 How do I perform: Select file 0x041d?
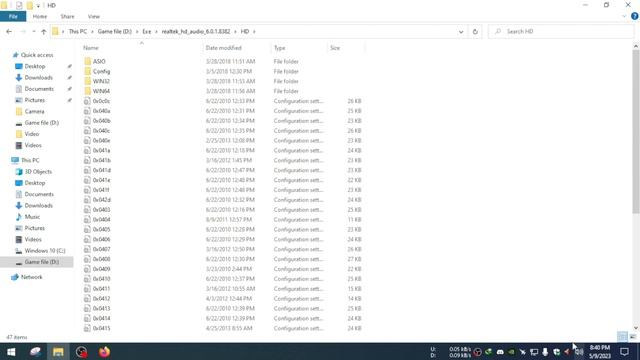pyautogui.click(x=101, y=170)
